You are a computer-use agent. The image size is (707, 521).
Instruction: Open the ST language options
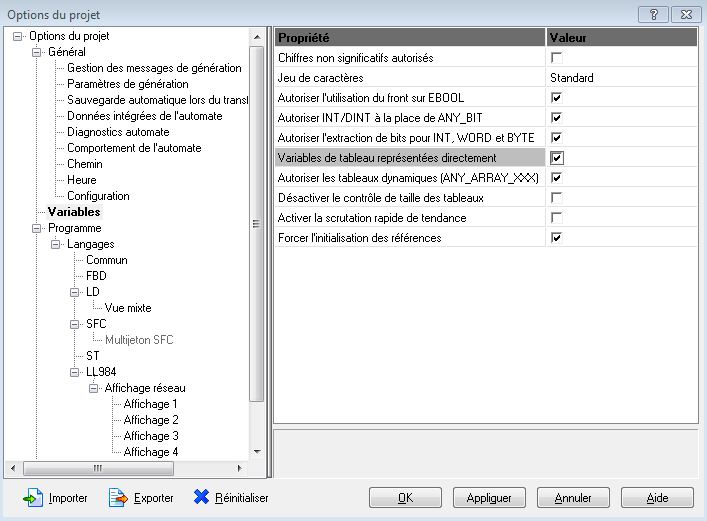pos(93,356)
